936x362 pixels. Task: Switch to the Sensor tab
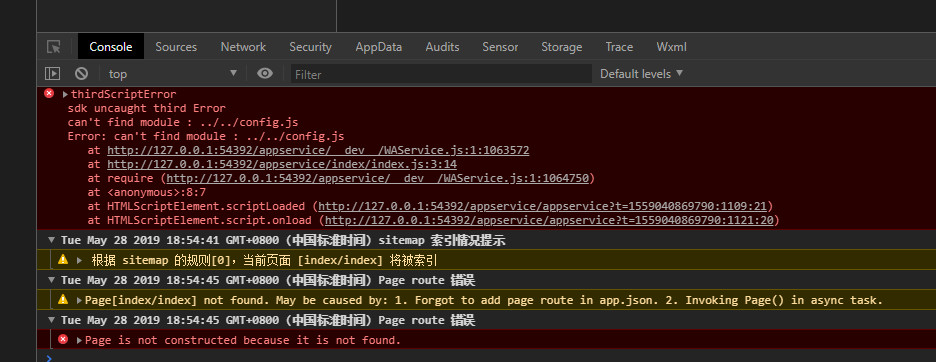[x=500, y=47]
